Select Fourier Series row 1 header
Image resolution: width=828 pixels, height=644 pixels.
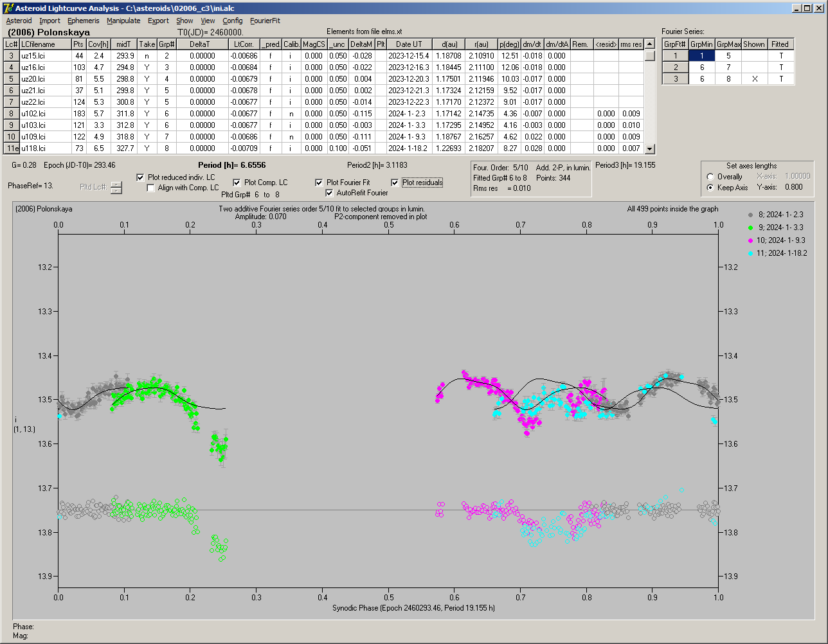(676, 56)
